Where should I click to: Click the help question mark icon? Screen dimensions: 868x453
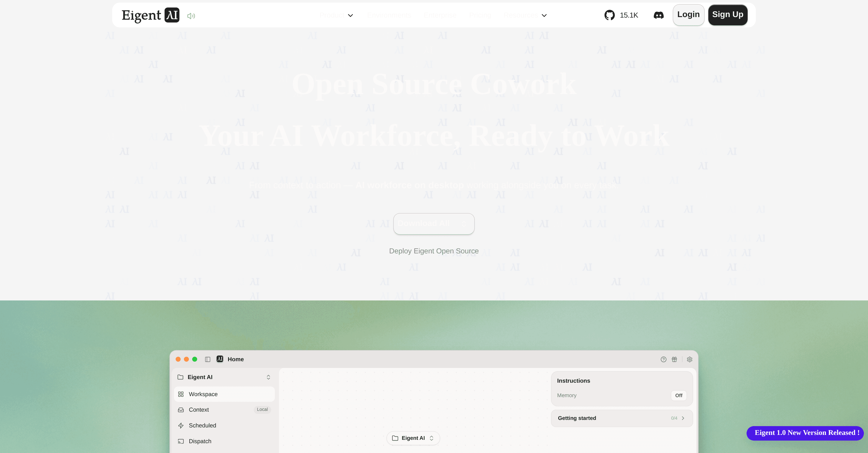point(663,359)
